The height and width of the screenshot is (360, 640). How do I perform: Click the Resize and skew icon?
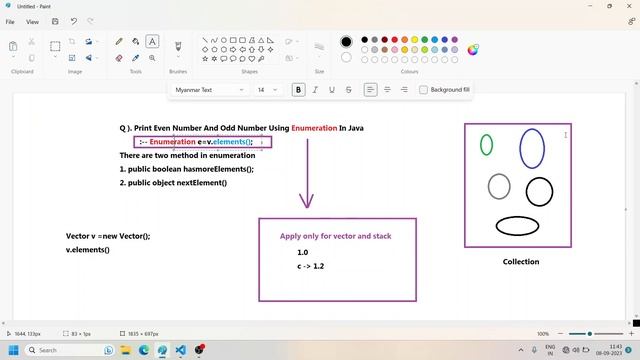[x=72, y=58]
